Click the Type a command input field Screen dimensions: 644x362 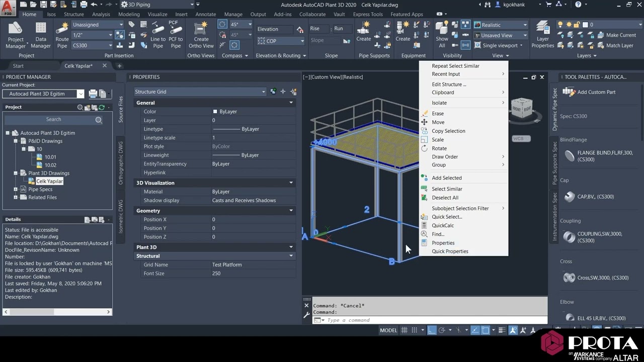(436, 320)
